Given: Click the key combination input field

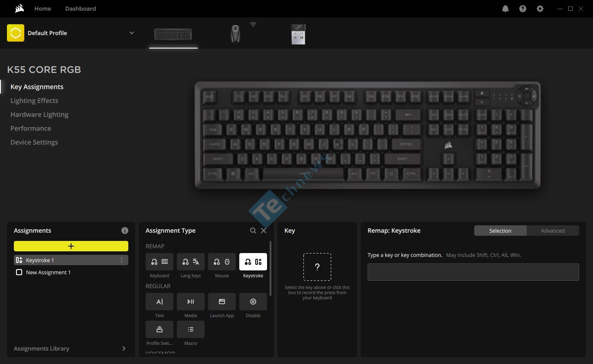Looking at the screenshot, I should click(x=473, y=272).
